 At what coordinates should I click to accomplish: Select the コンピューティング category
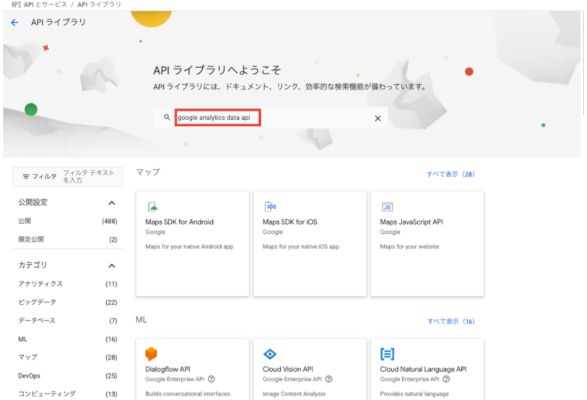pos(68,394)
